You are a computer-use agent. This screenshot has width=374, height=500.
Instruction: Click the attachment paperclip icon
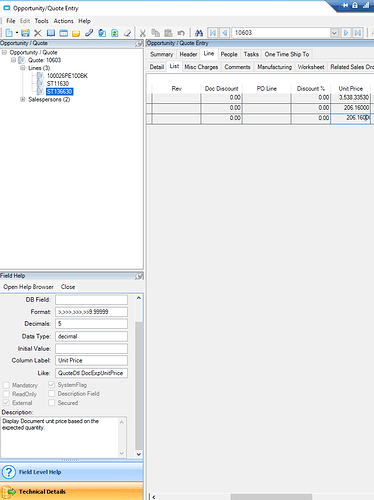89,33
